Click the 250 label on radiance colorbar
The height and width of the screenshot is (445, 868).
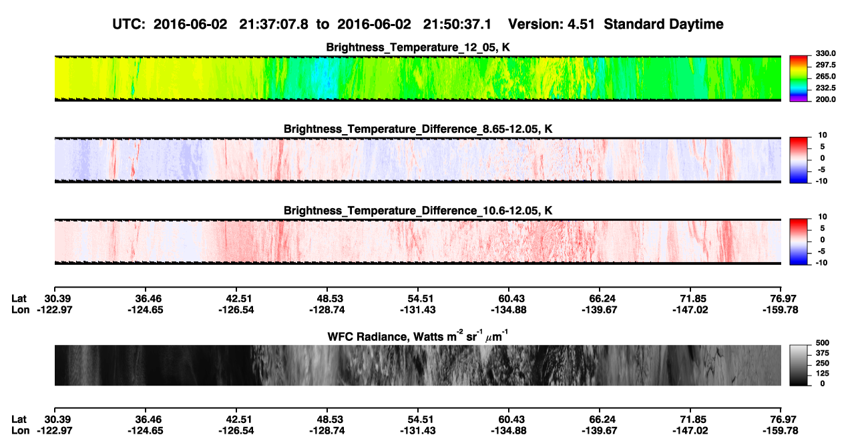pos(821,362)
